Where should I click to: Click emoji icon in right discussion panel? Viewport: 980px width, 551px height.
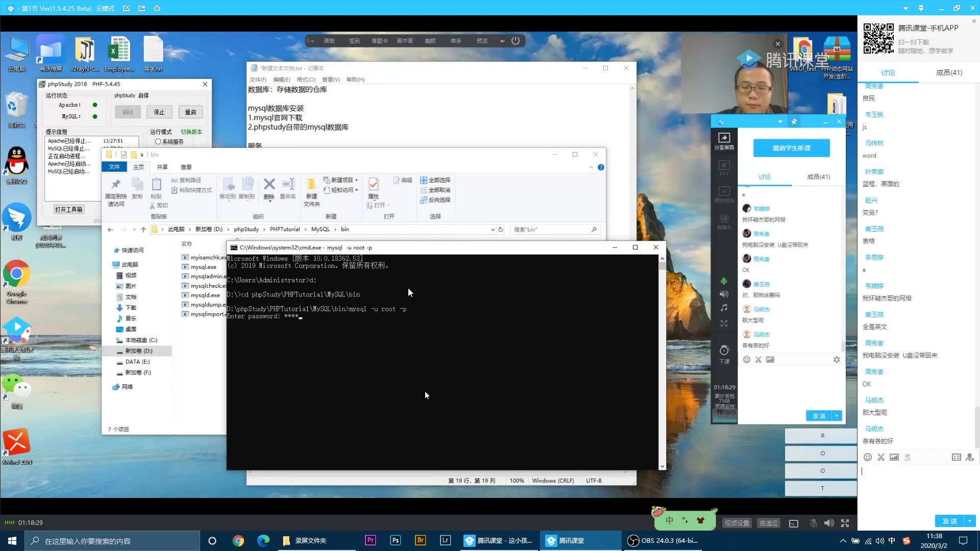(x=868, y=457)
